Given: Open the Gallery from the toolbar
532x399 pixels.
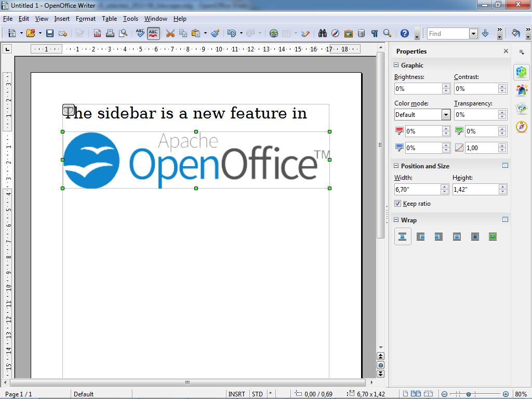Looking at the screenshot, I should [348, 33].
